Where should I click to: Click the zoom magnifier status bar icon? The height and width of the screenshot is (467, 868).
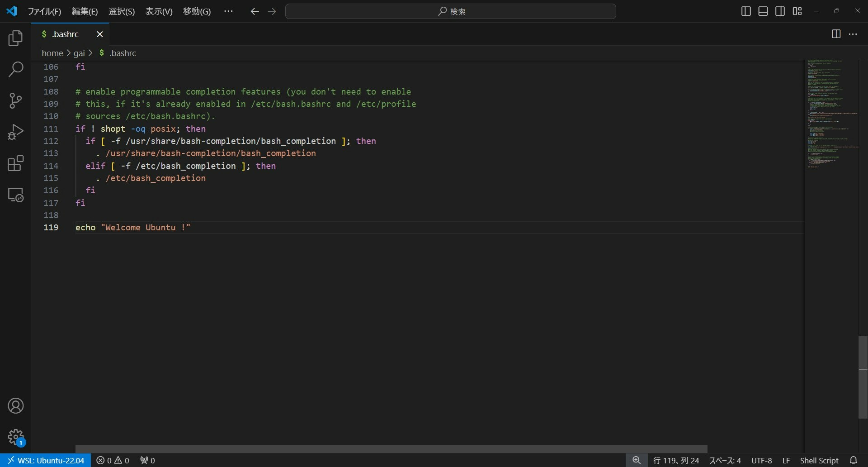point(637,460)
